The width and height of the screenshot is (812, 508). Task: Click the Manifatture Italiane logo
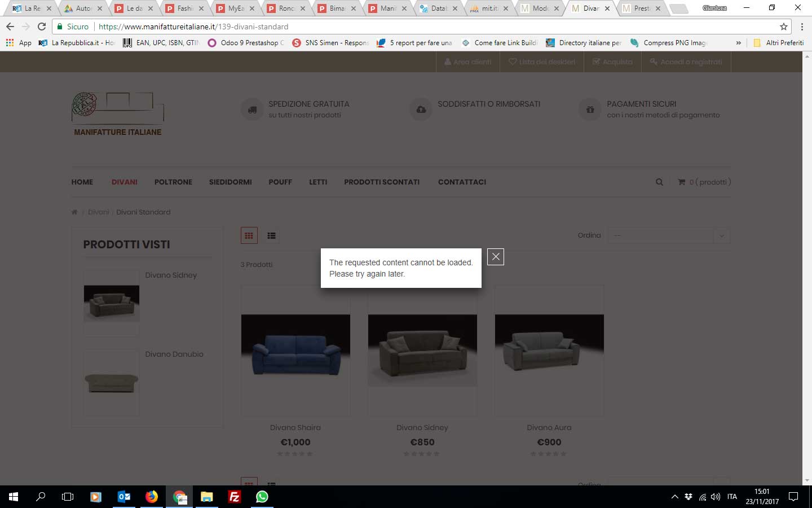pyautogui.click(x=118, y=114)
